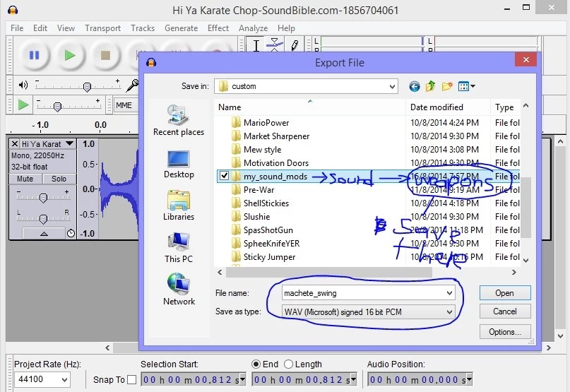Select the Length radio button
This screenshot has height=392, width=570.
coord(288,364)
